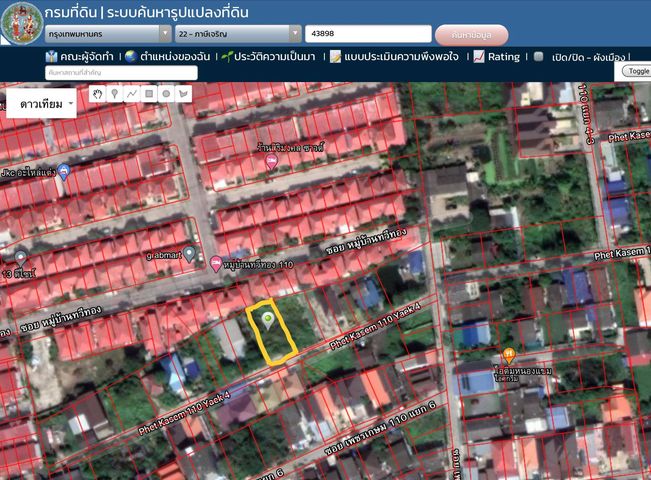Toggle the city plan overlay checkbox
This screenshot has height=480, width=651.
538,56
